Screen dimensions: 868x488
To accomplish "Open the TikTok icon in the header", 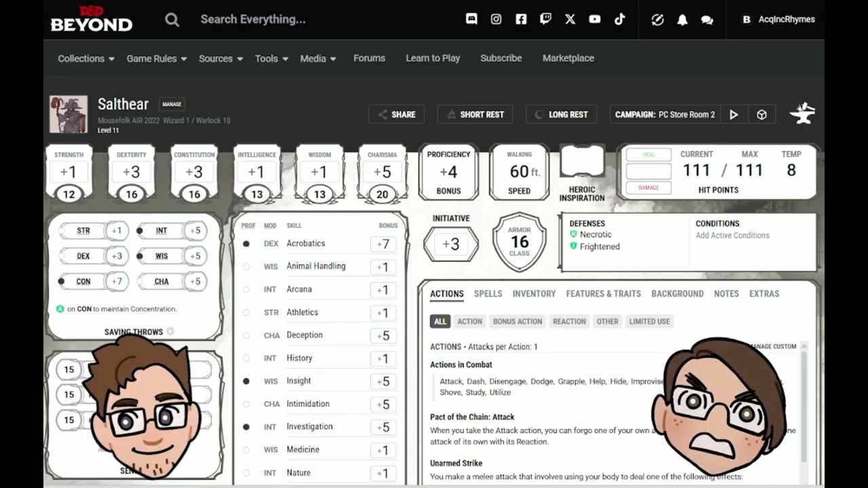I will (x=620, y=20).
